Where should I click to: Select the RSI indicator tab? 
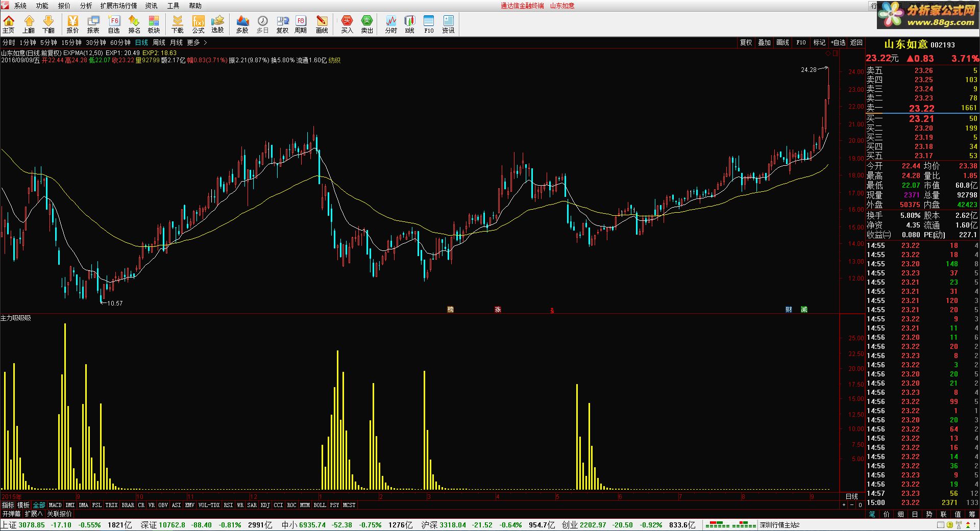point(228,505)
